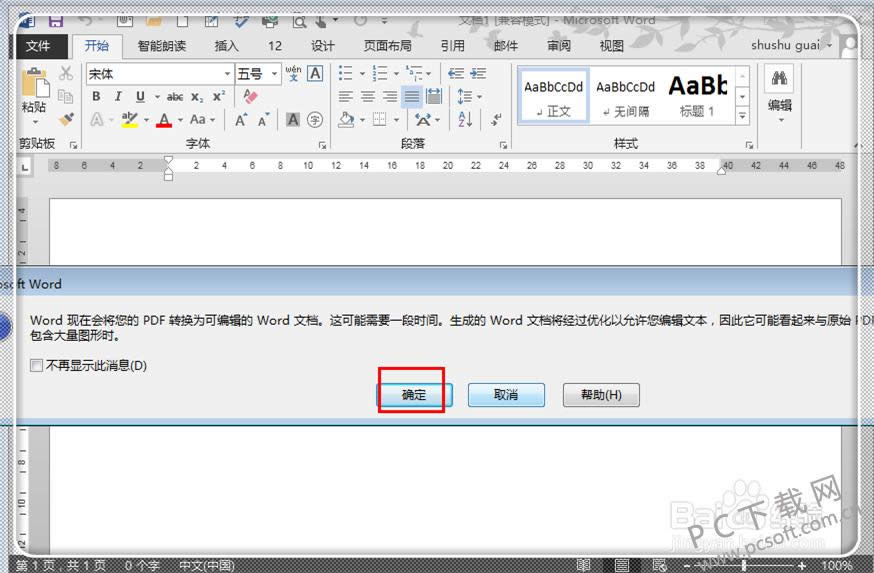This screenshot has height=573, width=874.
Task: Switch to the 引用 tab
Action: pyautogui.click(x=453, y=46)
